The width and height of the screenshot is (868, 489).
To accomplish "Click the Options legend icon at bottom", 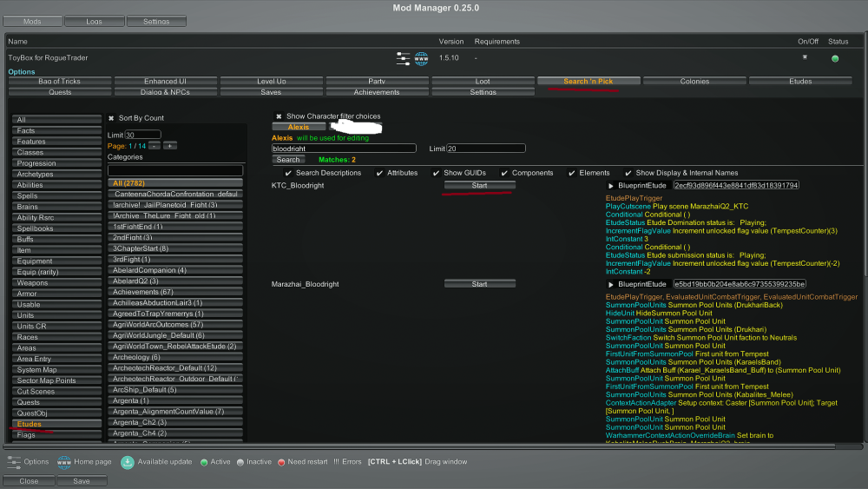I will [x=14, y=462].
